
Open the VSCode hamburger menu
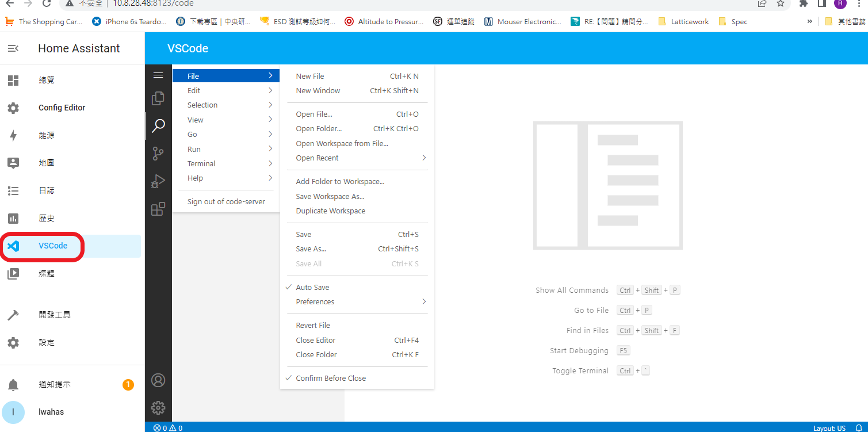(158, 75)
